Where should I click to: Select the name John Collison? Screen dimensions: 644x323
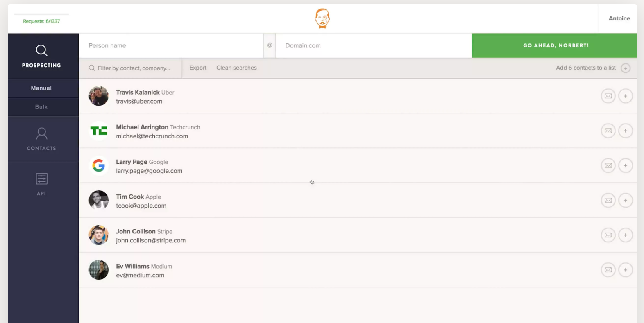click(136, 231)
